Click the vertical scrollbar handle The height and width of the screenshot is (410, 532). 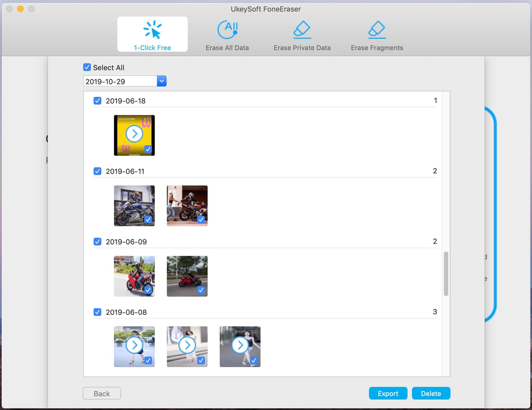pyautogui.click(x=446, y=274)
